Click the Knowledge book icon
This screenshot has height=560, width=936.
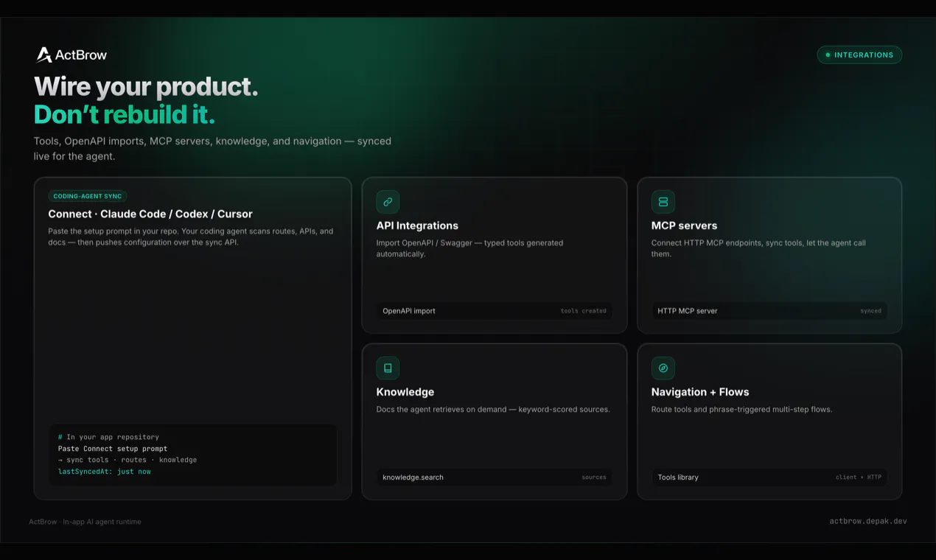388,368
